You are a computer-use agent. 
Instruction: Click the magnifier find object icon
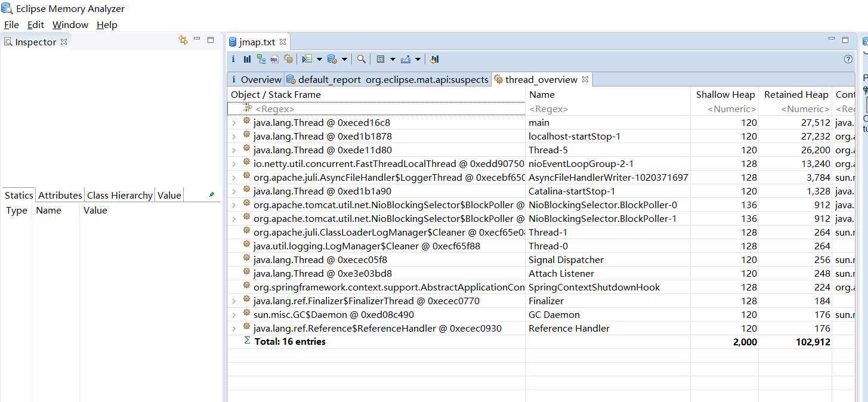pos(362,59)
